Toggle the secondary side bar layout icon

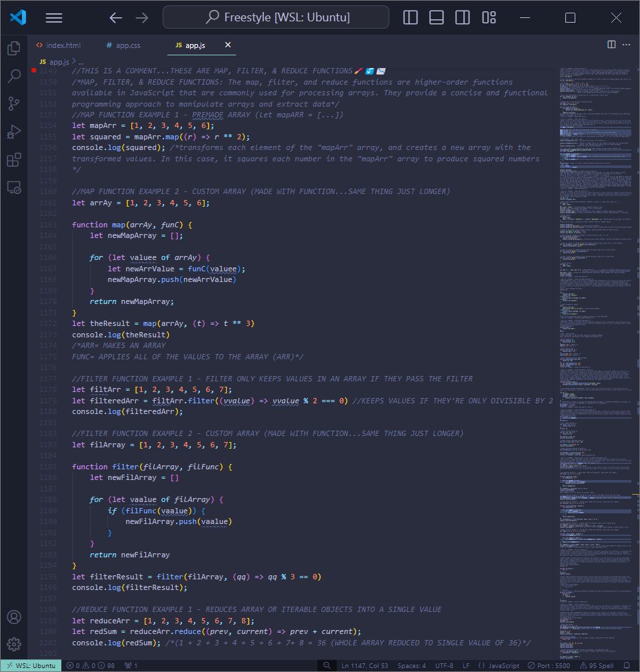click(463, 17)
